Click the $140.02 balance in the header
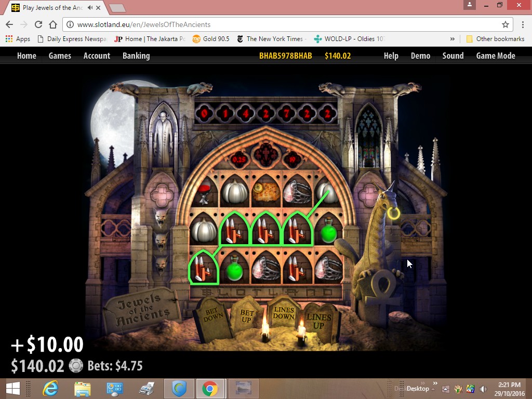The width and height of the screenshot is (532, 399). [338, 56]
